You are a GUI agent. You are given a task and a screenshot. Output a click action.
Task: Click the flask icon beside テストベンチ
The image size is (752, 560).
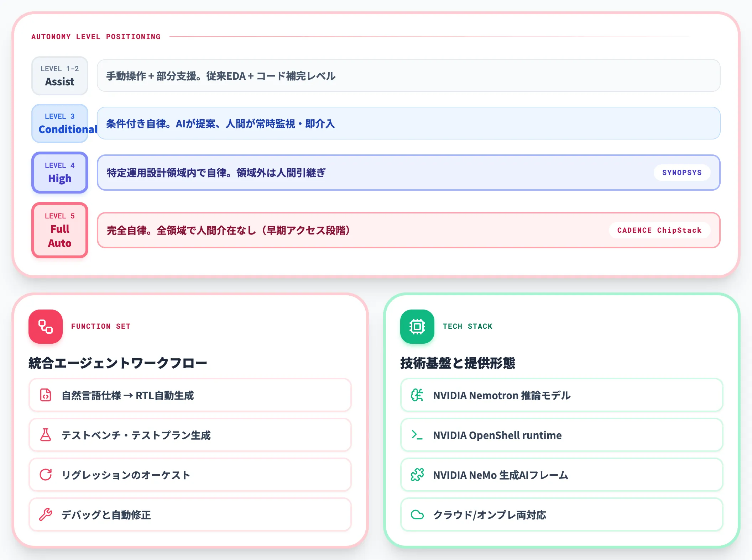(46, 435)
